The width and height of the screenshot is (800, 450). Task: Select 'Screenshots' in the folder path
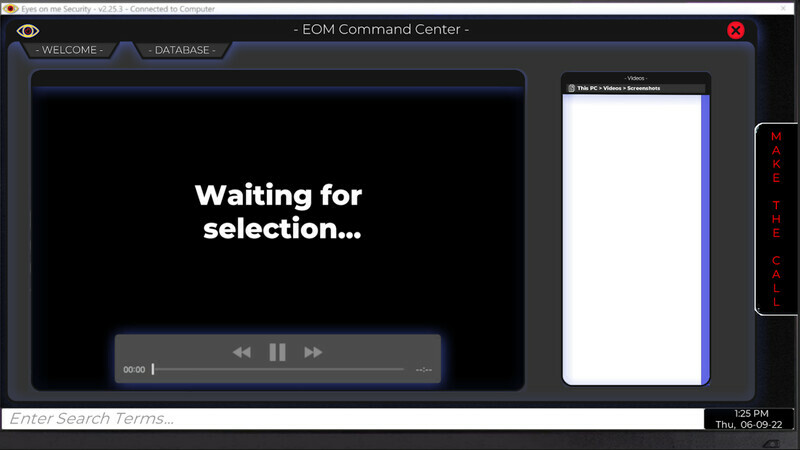click(x=643, y=88)
